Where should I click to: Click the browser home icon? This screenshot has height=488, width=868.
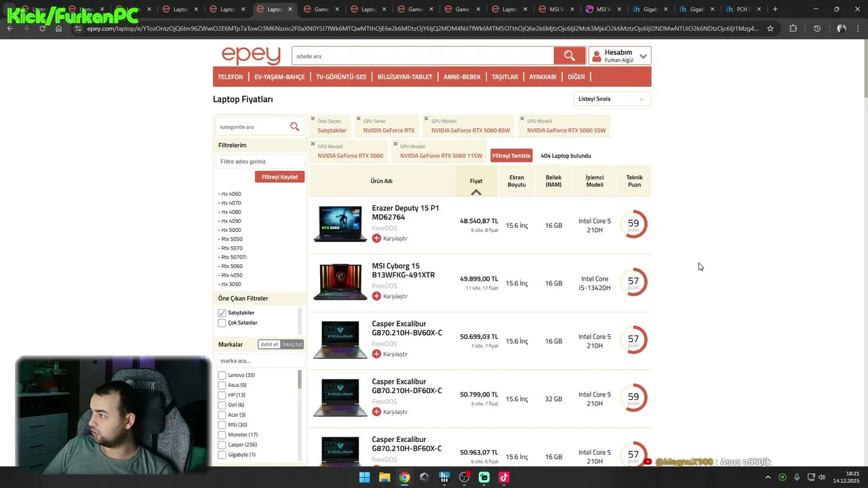click(x=59, y=28)
